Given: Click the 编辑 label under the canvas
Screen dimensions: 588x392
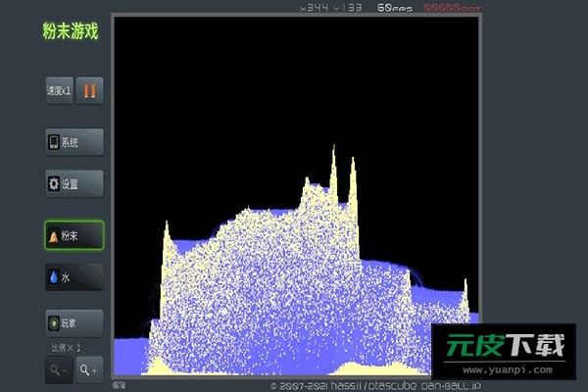Looking at the screenshot, I should coord(120,385).
